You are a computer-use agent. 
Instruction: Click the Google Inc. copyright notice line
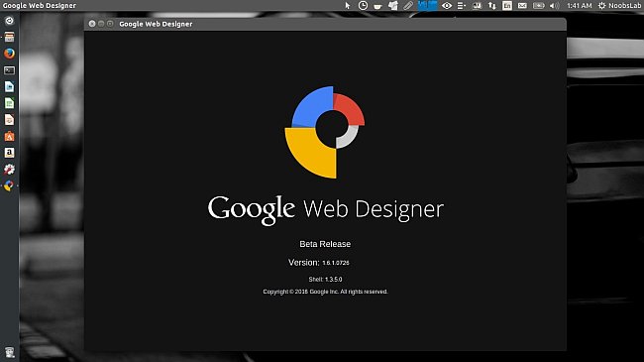[x=325, y=292]
